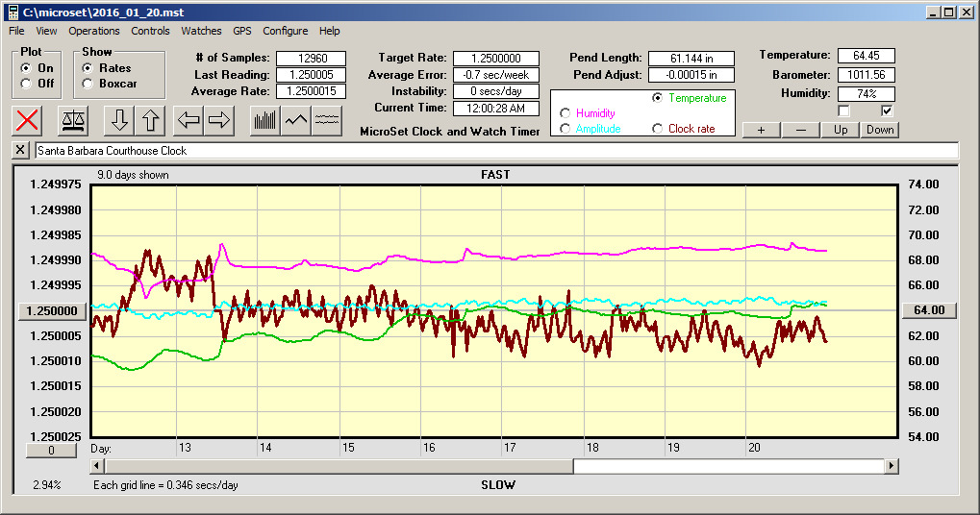This screenshot has width=980, height=515.
Task: Click the Down button
Action: [x=880, y=130]
